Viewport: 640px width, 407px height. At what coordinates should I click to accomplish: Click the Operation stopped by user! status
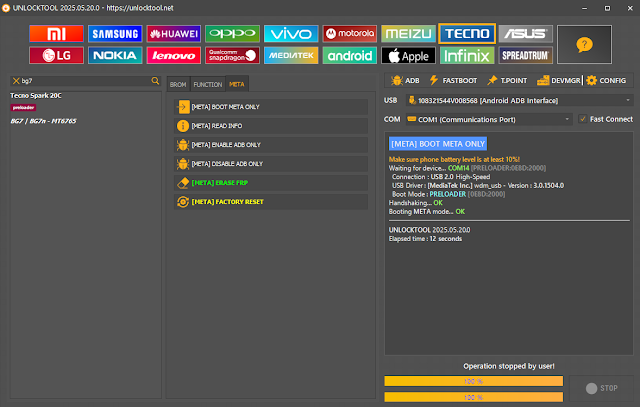pos(509,366)
